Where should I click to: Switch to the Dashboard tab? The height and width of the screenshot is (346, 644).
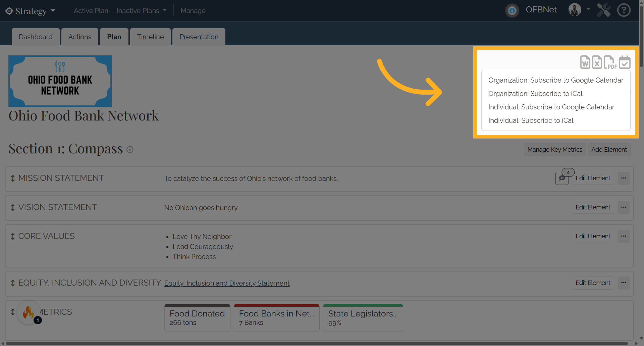36,37
